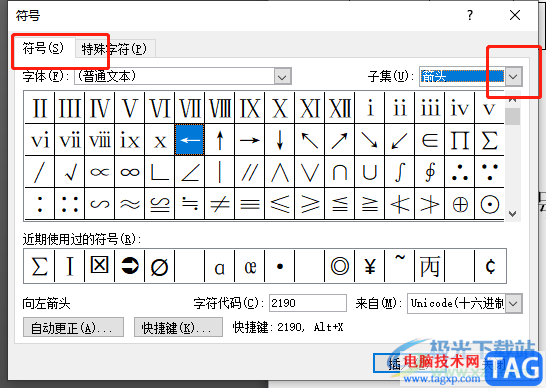Select the not-equal ≠ symbol

[x=219, y=204]
